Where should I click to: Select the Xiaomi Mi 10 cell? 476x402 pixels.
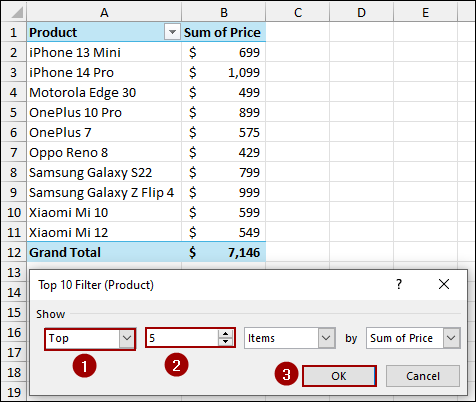(x=104, y=212)
